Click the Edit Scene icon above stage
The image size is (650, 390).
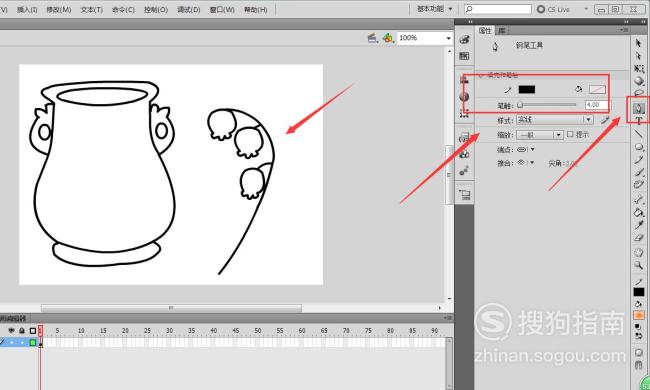[x=372, y=38]
